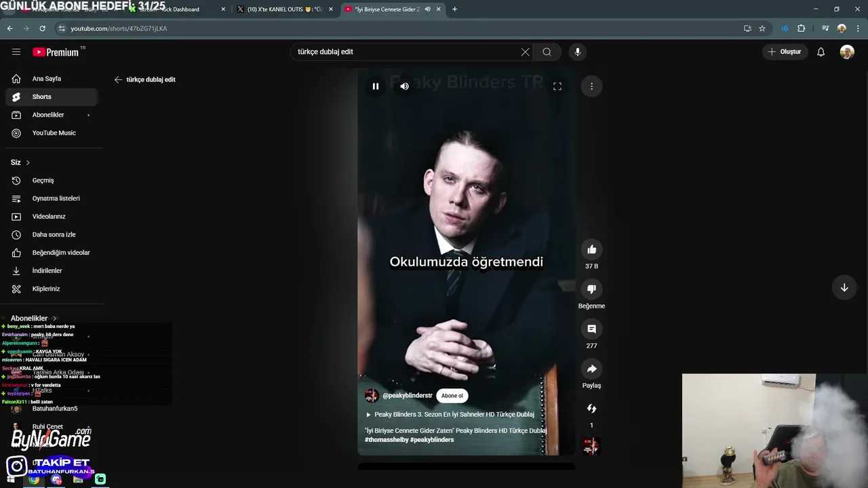This screenshot has width=868, height=488.
Task: Like the Short with 37 B likes
Action: [x=591, y=249]
